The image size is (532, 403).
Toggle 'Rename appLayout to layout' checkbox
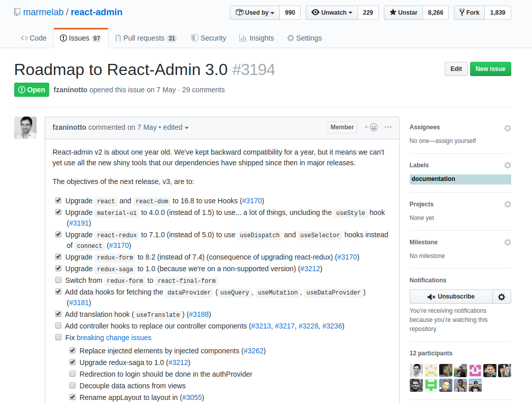click(x=73, y=397)
